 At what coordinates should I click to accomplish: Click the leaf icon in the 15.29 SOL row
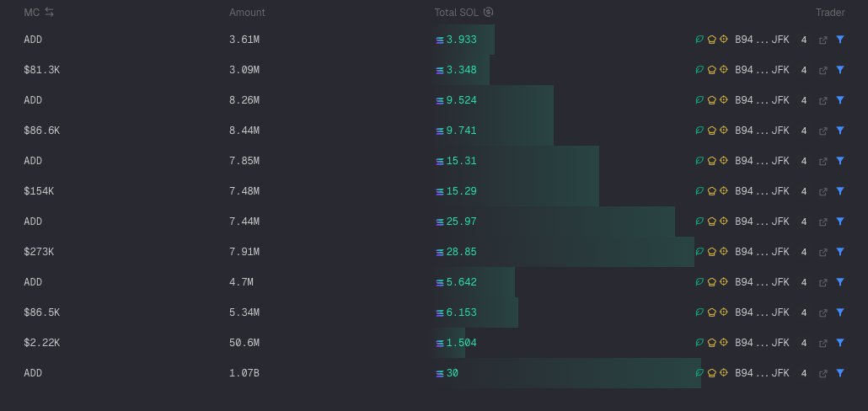click(699, 191)
